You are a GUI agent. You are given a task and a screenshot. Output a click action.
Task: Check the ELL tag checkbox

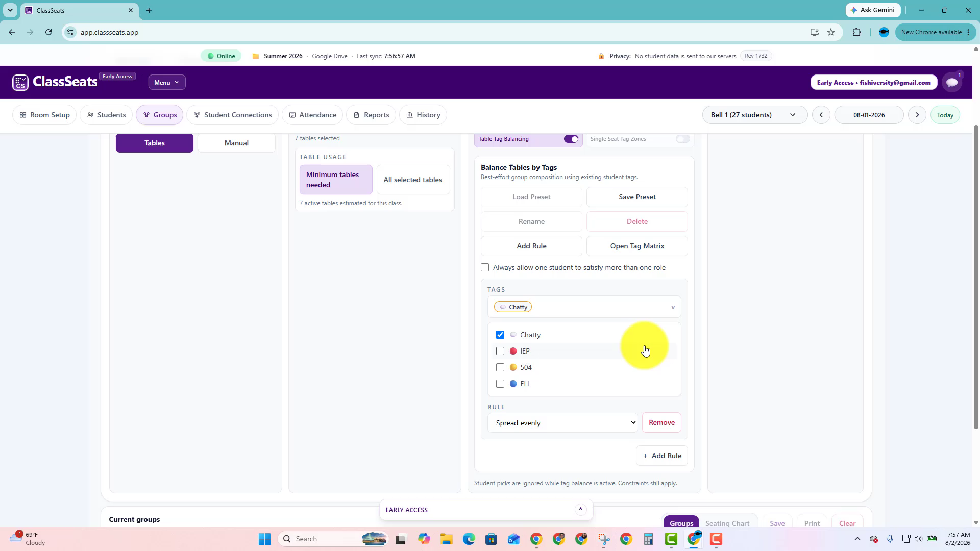[x=500, y=384]
